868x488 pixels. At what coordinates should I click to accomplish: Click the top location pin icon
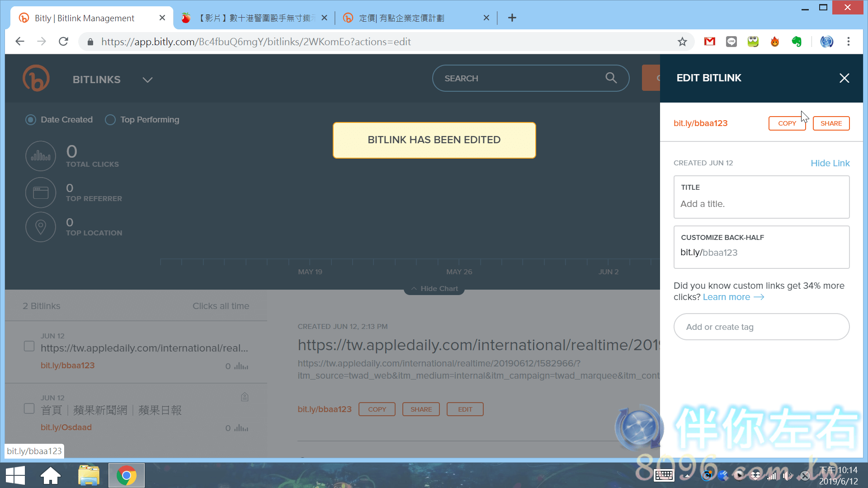(41, 227)
